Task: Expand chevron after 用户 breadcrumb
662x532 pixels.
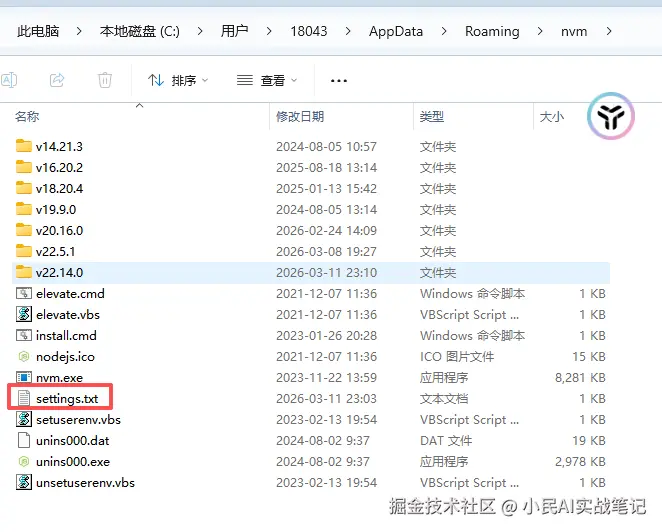Action: (x=269, y=31)
